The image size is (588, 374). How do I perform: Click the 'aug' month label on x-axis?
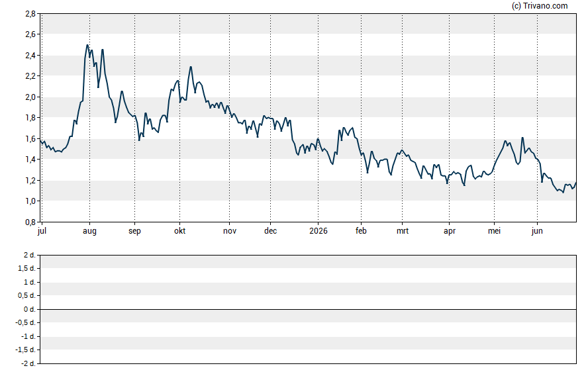(x=89, y=231)
